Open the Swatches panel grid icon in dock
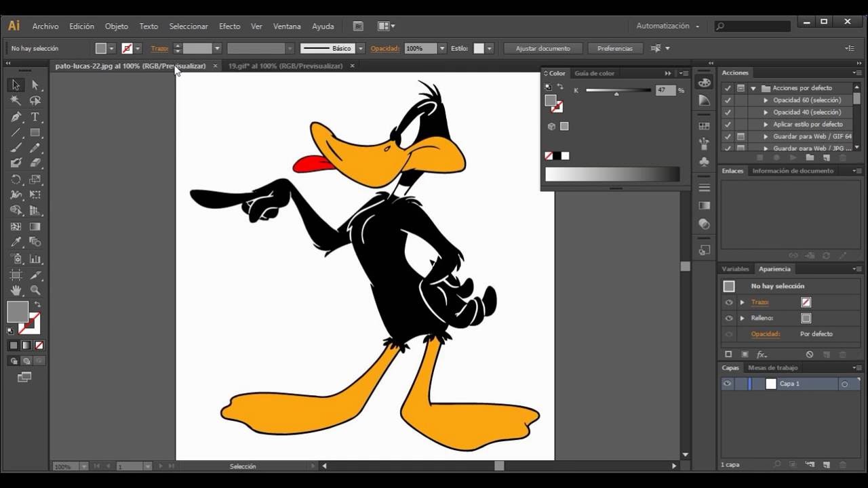The width and height of the screenshot is (868, 488). pos(705,126)
